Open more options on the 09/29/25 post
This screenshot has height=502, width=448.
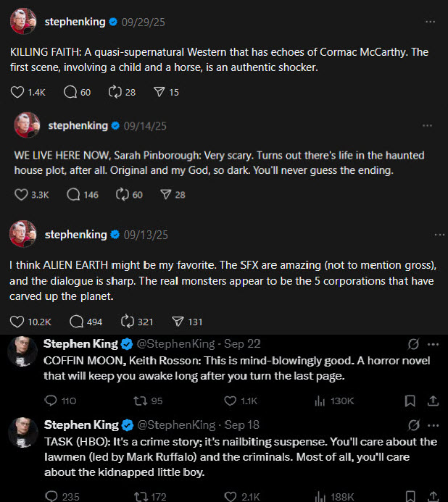coord(431,22)
